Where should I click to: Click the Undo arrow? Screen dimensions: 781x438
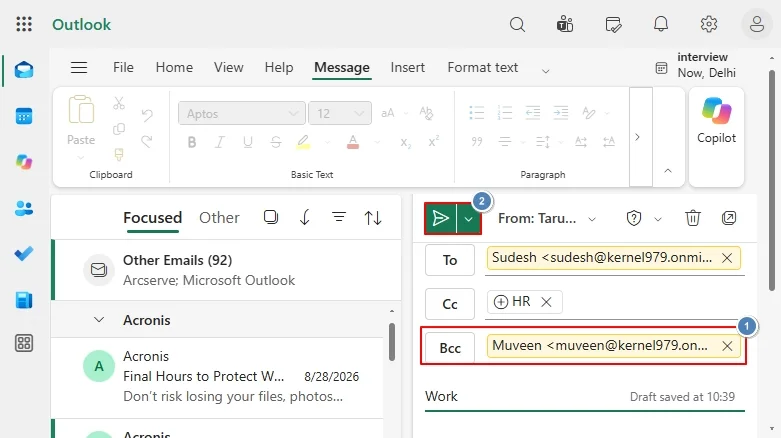(x=147, y=116)
